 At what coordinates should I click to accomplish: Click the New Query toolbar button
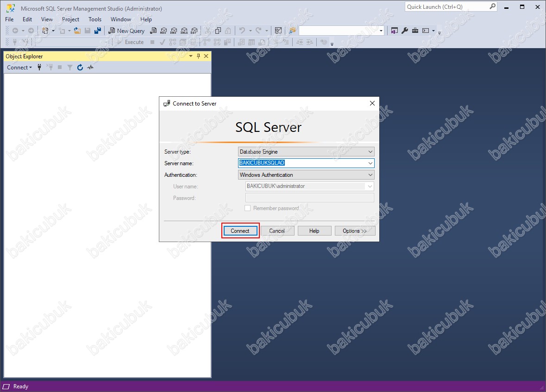pyautogui.click(x=126, y=31)
